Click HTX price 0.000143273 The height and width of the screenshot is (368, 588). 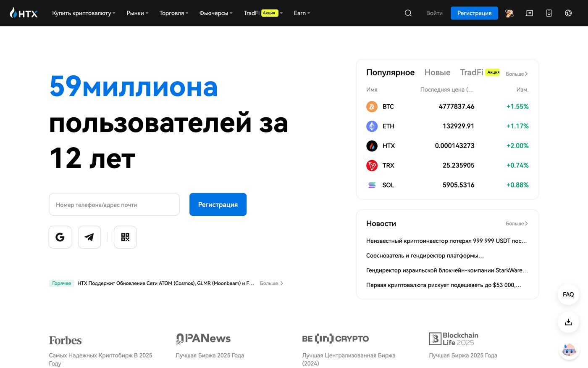click(x=454, y=146)
